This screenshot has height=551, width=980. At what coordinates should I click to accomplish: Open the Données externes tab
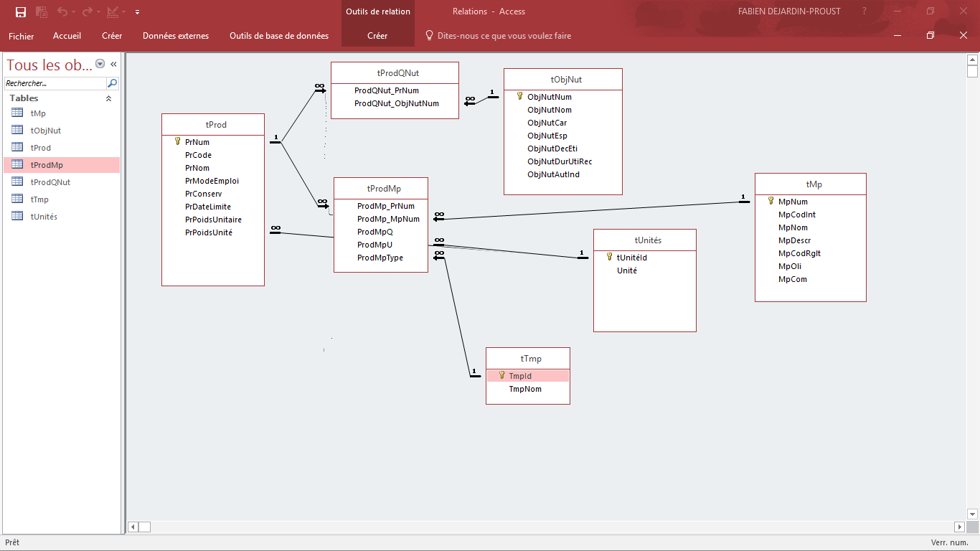(176, 36)
